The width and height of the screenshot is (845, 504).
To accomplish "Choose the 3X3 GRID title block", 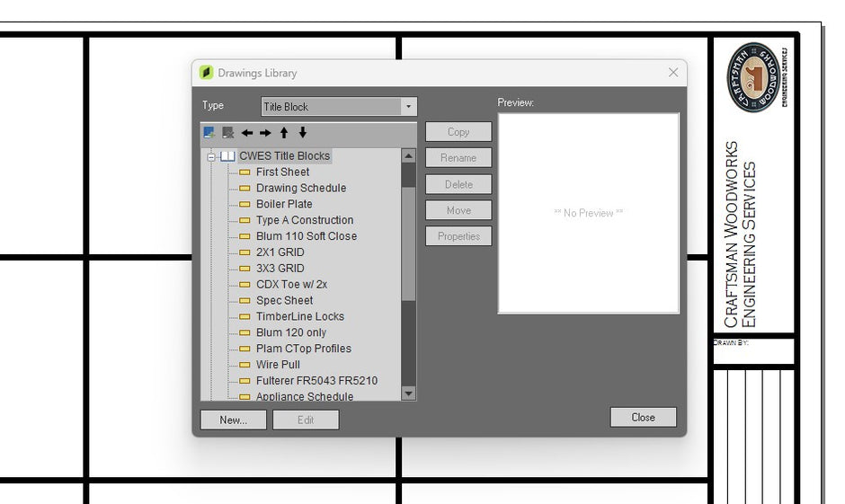I will [x=280, y=269].
